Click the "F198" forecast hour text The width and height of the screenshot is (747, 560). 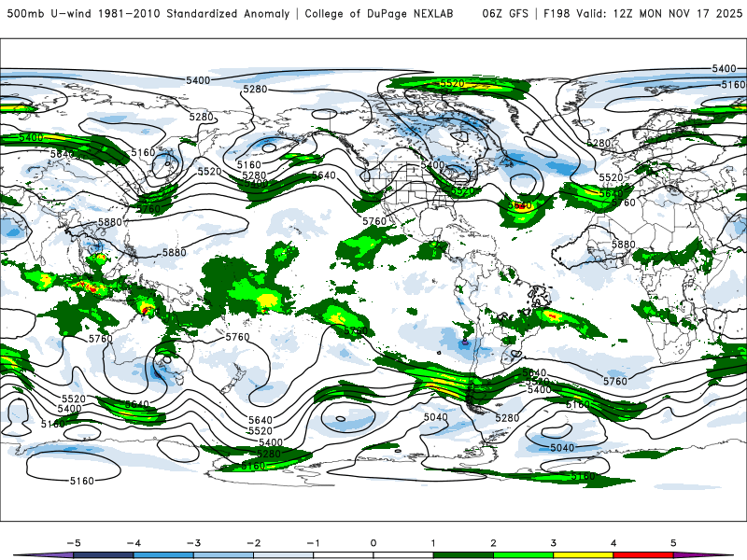tap(557, 13)
